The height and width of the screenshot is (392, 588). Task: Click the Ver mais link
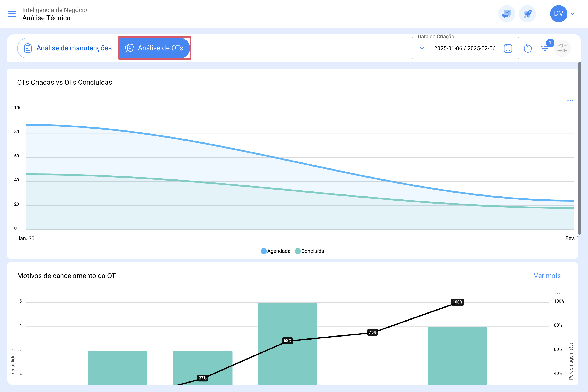pos(547,276)
